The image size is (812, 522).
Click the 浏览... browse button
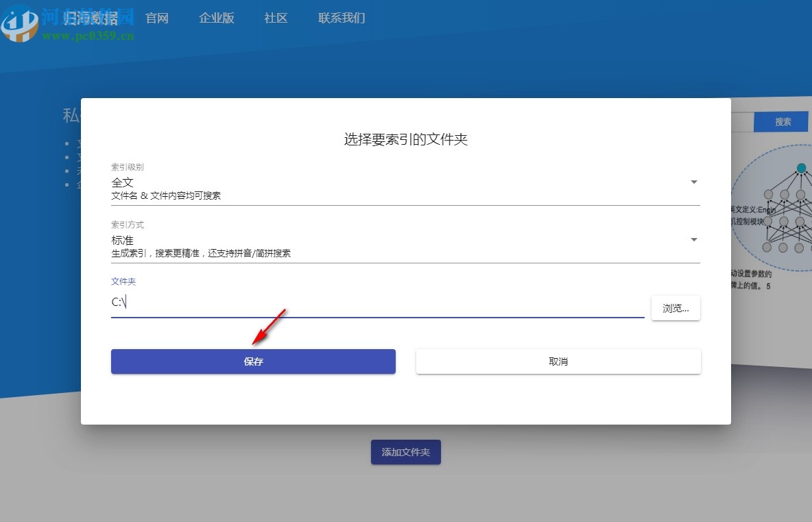tap(676, 308)
